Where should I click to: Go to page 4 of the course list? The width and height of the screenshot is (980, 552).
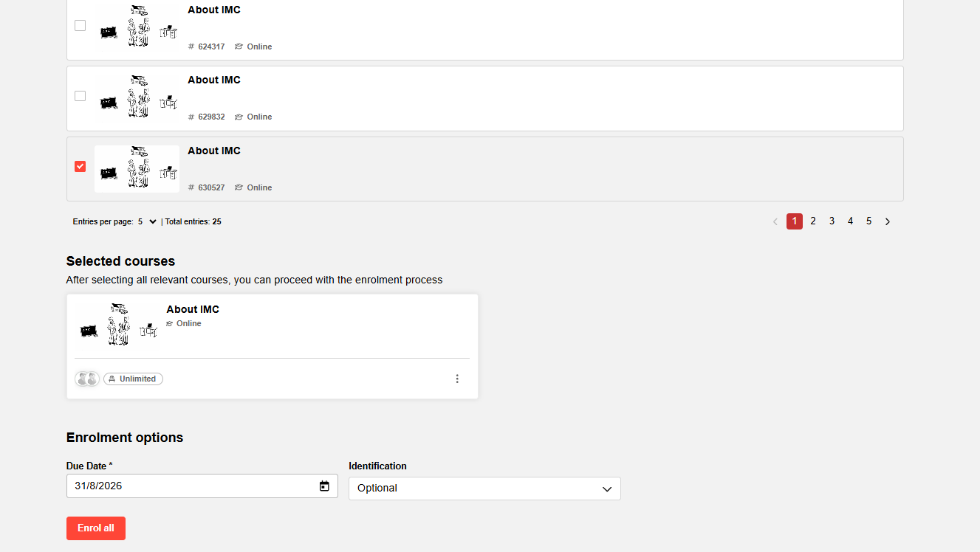tap(850, 221)
